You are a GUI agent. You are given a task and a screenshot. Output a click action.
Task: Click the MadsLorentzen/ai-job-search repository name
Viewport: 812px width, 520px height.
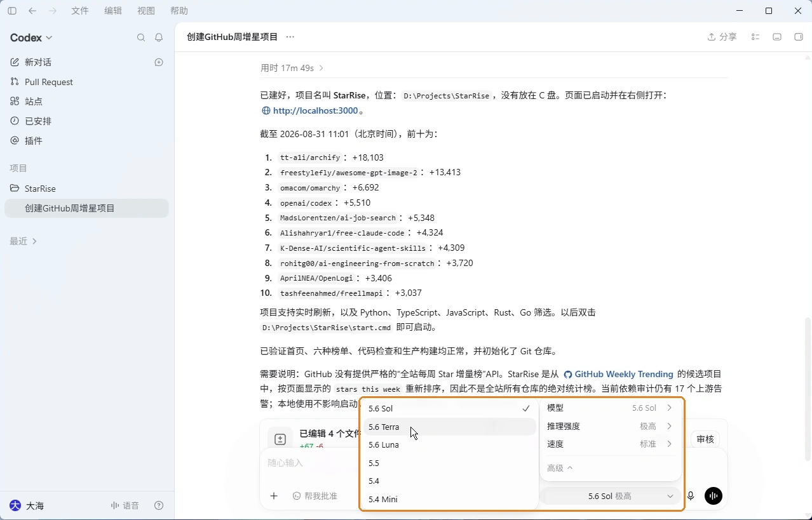(x=338, y=218)
